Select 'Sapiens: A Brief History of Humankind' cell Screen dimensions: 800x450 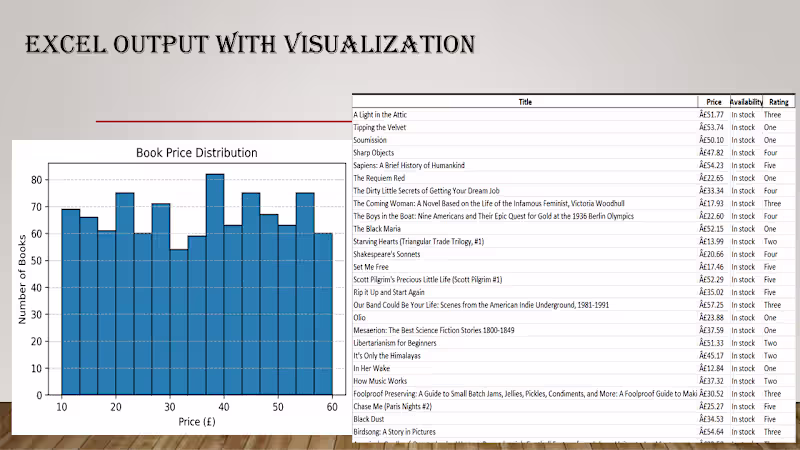pos(525,165)
